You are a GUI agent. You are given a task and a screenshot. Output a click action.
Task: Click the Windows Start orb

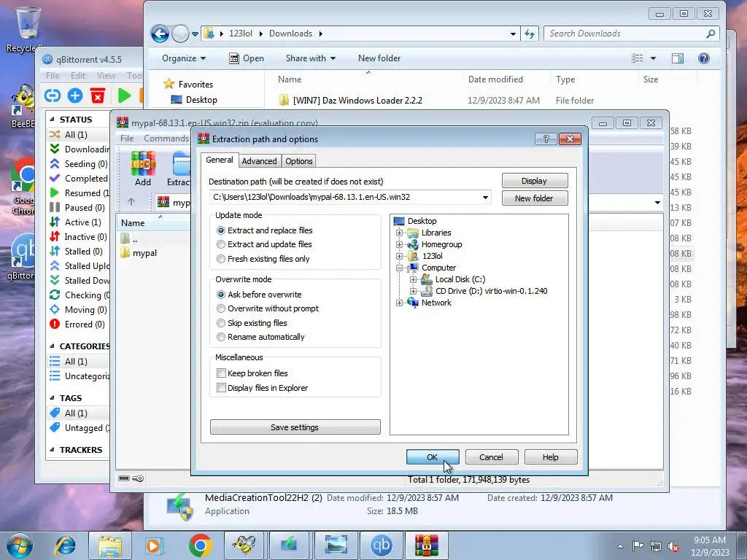[20, 545]
